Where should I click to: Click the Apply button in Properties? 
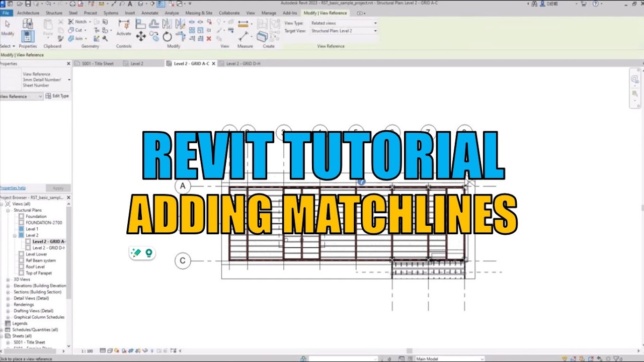pos(58,188)
